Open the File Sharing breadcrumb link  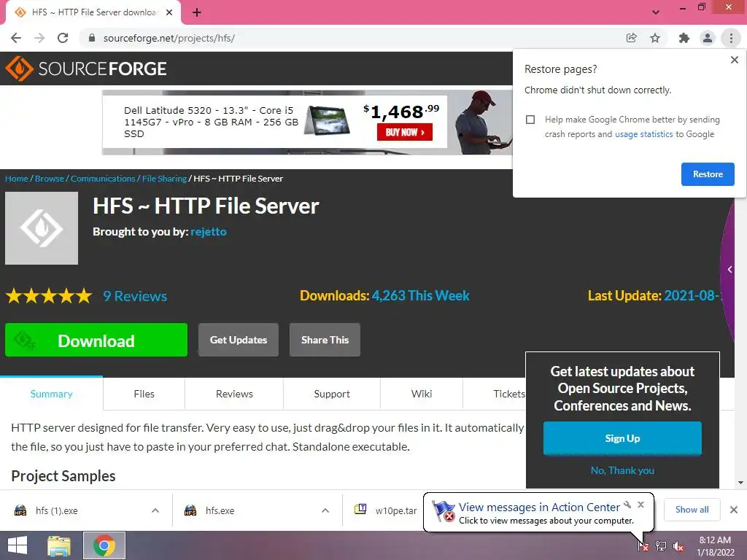coord(164,179)
